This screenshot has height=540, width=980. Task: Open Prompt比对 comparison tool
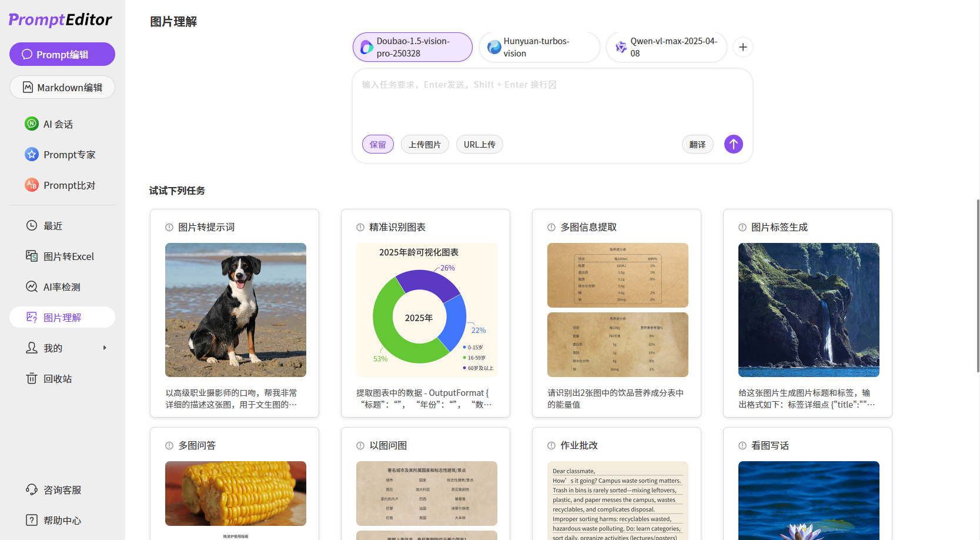click(69, 185)
